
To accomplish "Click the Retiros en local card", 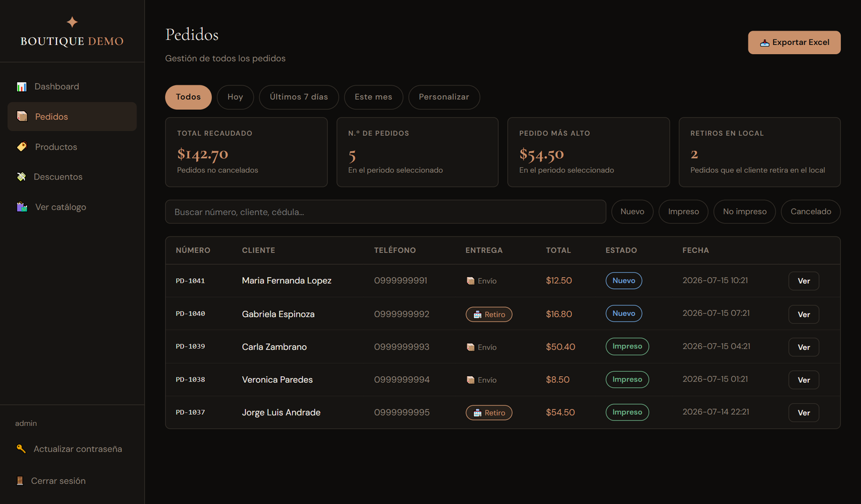I will (x=760, y=152).
